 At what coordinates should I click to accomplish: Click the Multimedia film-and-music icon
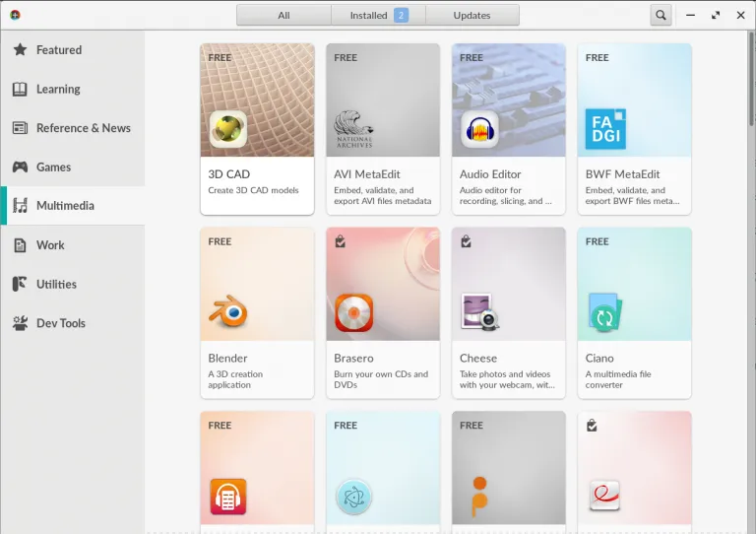click(20, 206)
